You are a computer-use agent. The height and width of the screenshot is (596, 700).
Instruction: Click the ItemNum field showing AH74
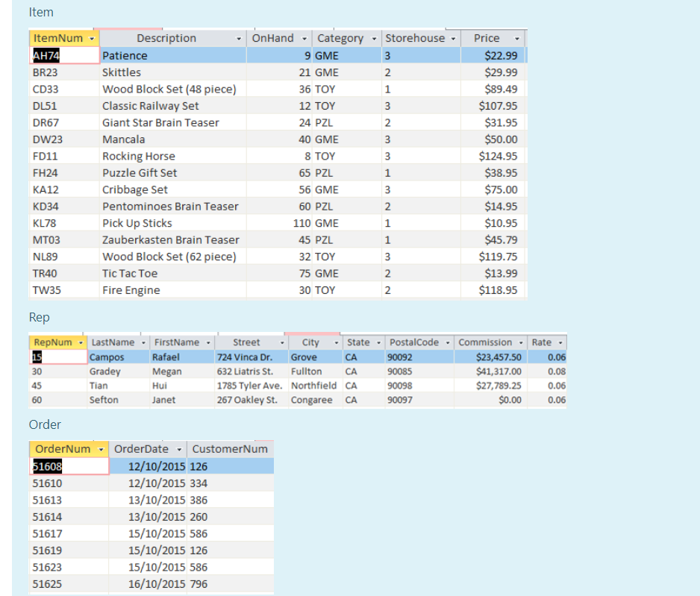[x=63, y=54]
